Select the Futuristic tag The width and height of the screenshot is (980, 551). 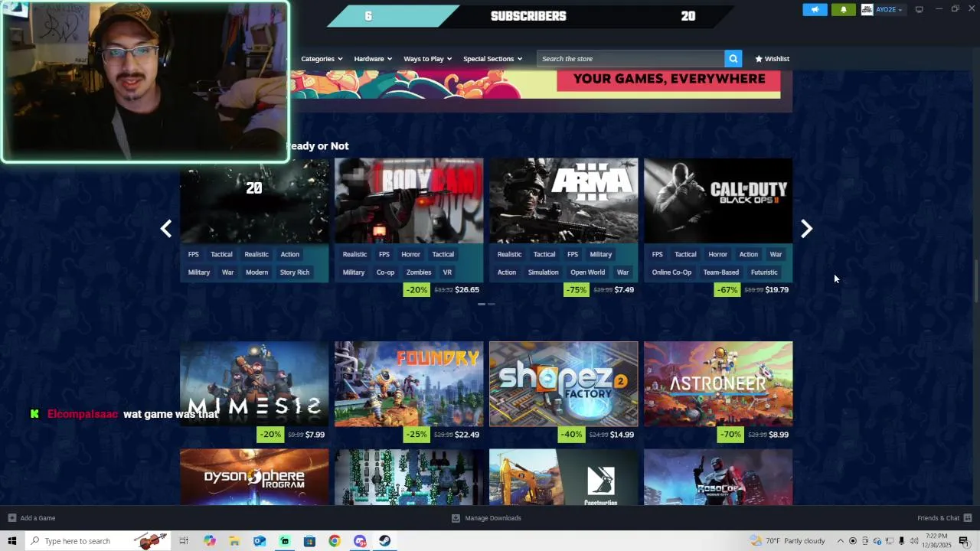click(764, 272)
